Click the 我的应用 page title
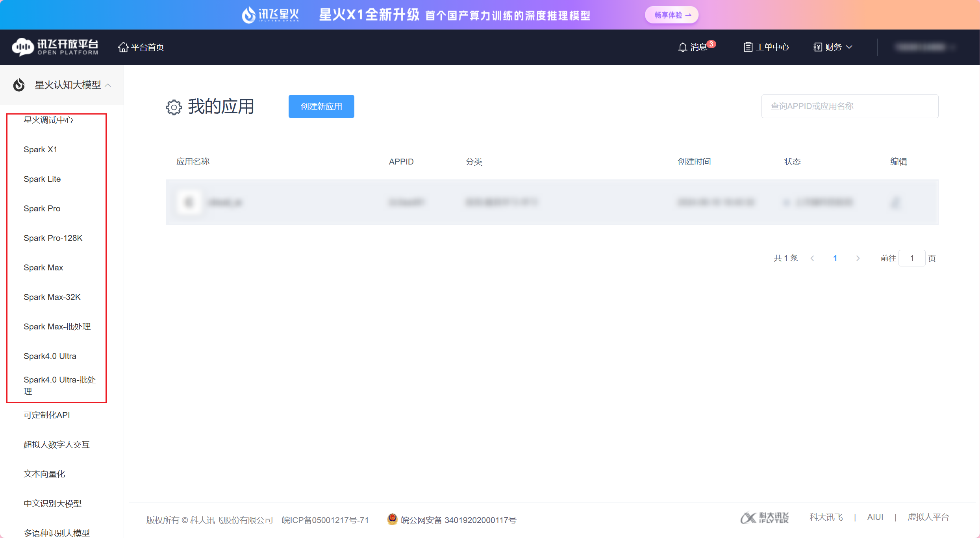The height and width of the screenshot is (538, 980). 221,107
